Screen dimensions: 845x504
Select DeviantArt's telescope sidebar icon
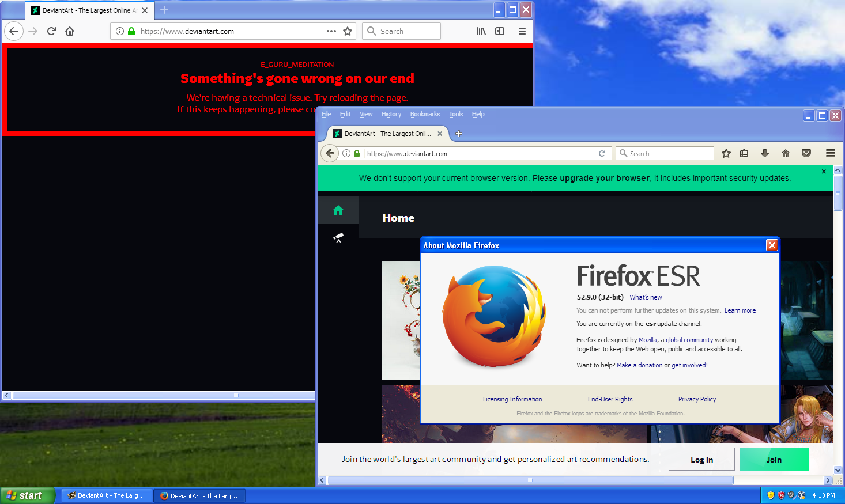[x=338, y=237]
